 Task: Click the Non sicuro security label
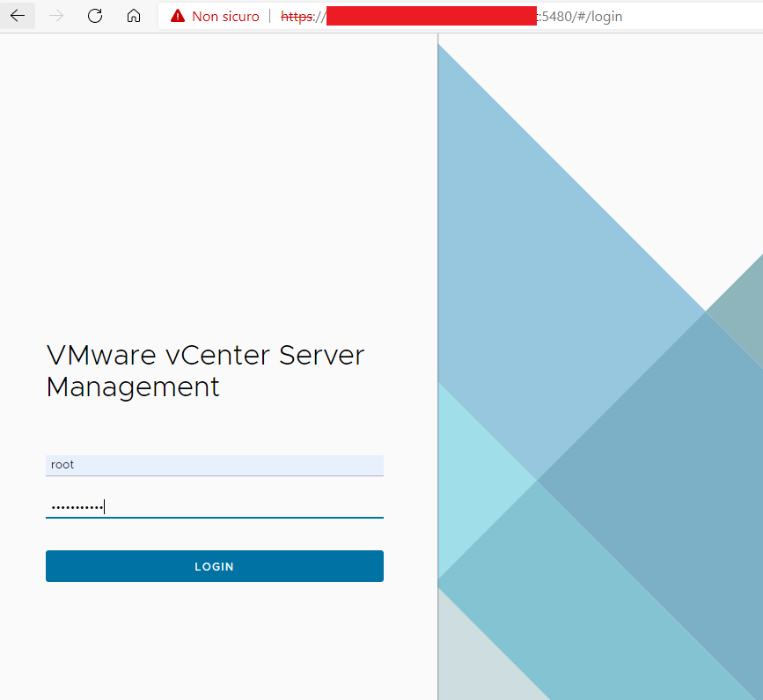coord(225,17)
